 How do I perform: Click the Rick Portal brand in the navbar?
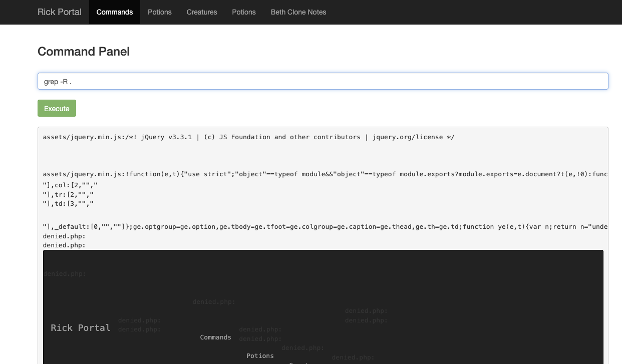pos(59,12)
